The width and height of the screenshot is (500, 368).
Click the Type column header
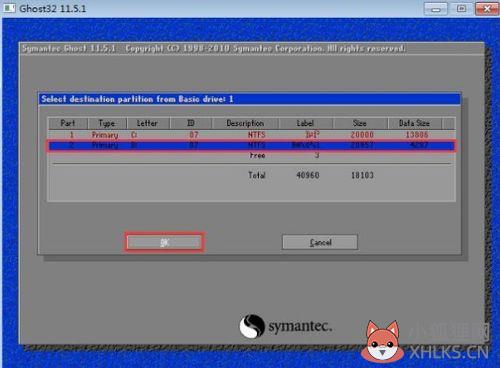[x=107, y=123]
